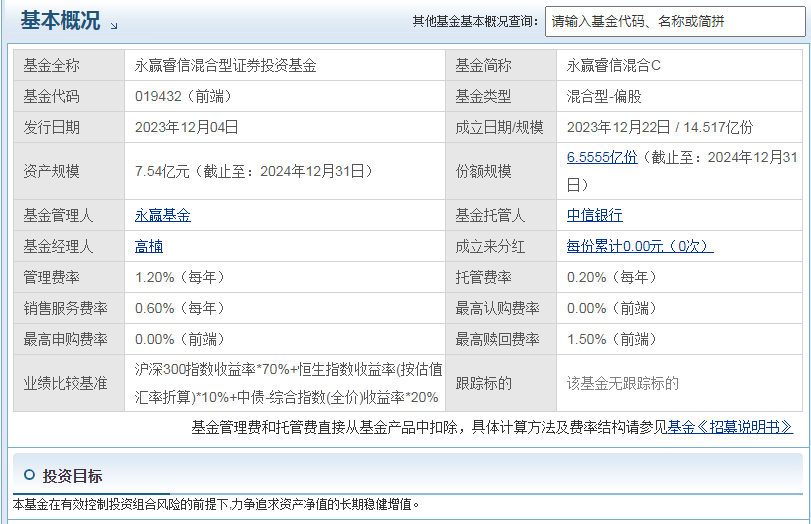Open the 中信银行 custodian link
Viewport: 811px width, 524px height.
coord(594,215)
